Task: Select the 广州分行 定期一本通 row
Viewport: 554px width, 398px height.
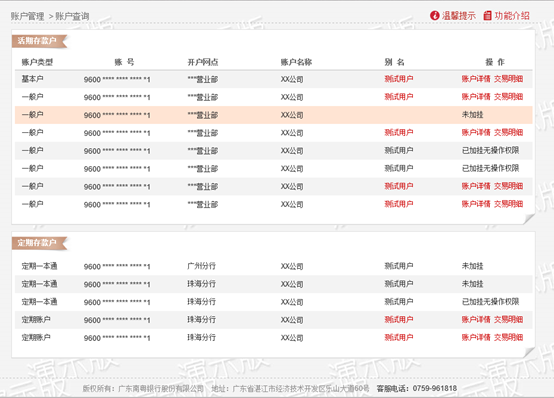Action: [x=273, y=266]
